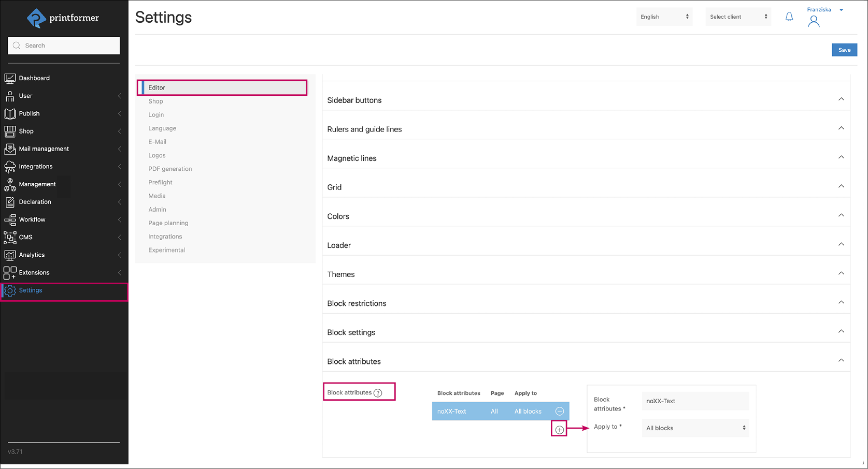Screen dimensions: 868x469
Task: Select PDF generation settings tab
Action: [x=170, y=169]
